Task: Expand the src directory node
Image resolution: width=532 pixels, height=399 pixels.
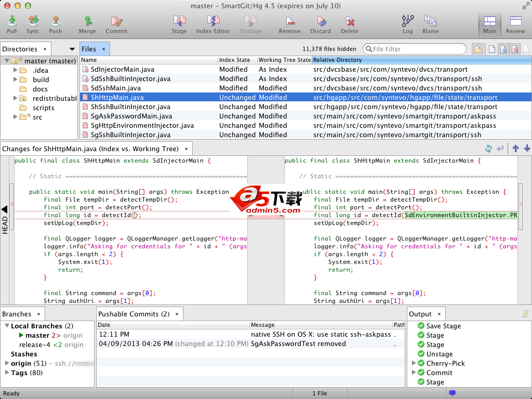Action: tap(16, 117)
